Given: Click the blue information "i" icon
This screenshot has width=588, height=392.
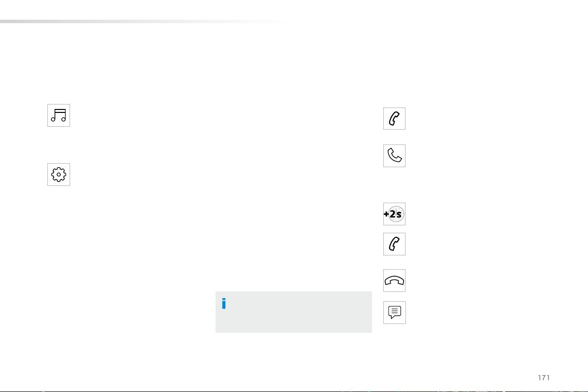Looking at the screenshot, I should pos(224,303).
